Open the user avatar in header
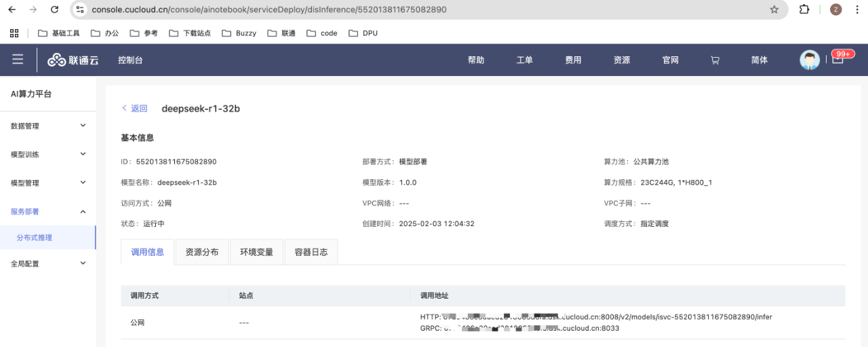868x347 pixels. tap(810, 60)
